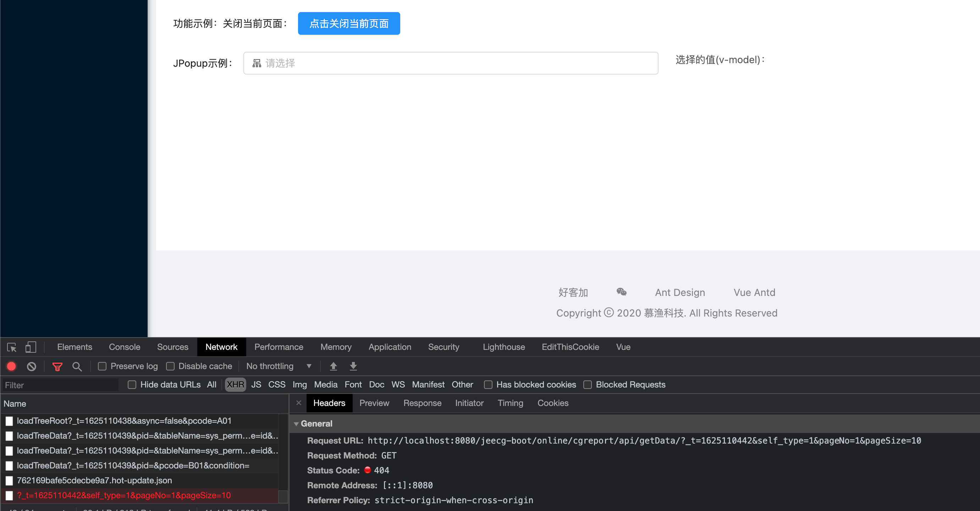
Task: Toggle the device toolbar
Action: pos(31,347)
